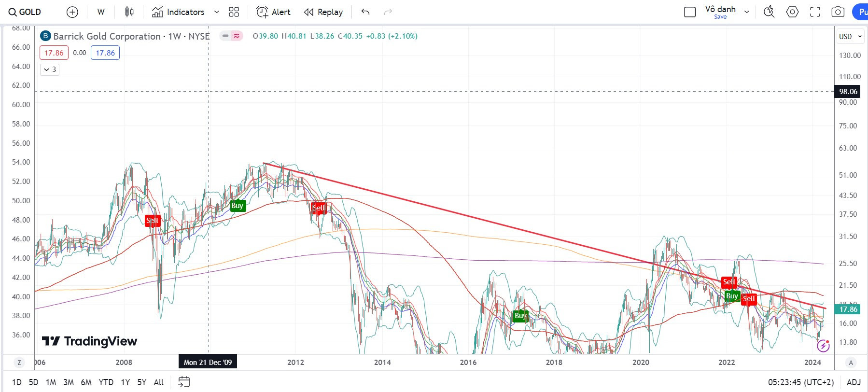Image resolution: width=868 pixels, height=392 pixels.
Task: Toggle ADJ adjusted data button
Action: [854, 382]
